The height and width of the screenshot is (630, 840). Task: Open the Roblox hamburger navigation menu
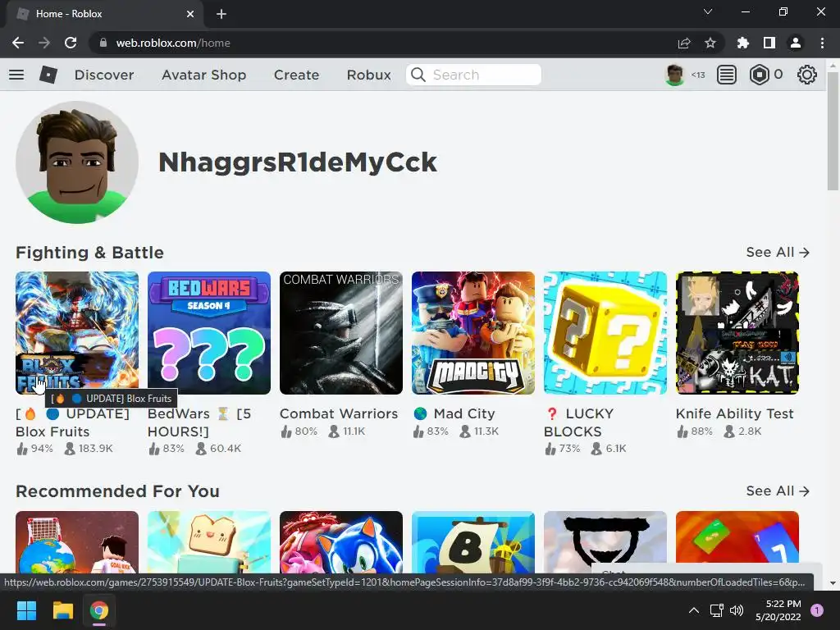click(x=16, y=75)
